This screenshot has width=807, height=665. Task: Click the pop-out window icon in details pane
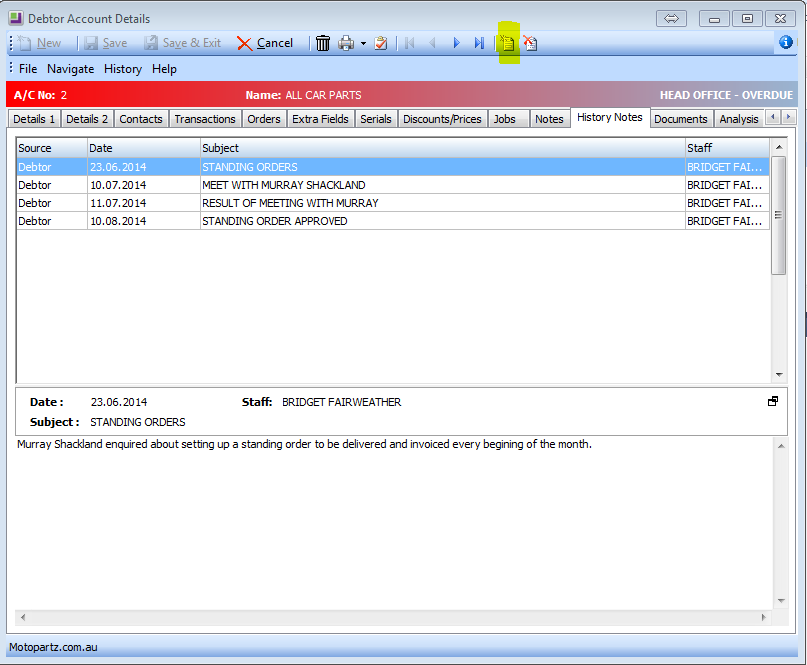(773, 401)
